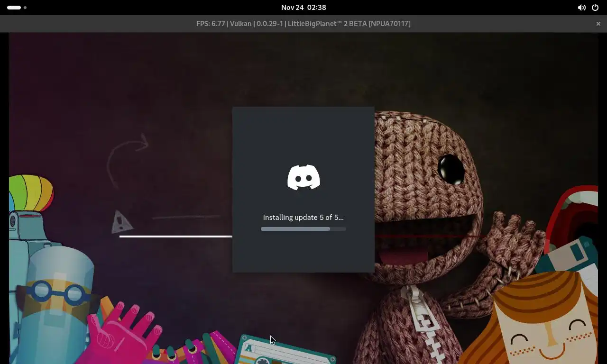Screen dimensions: 607x364
Task: Click the 'Installing update 5 of 5...' text
Action: pos(303,218)
